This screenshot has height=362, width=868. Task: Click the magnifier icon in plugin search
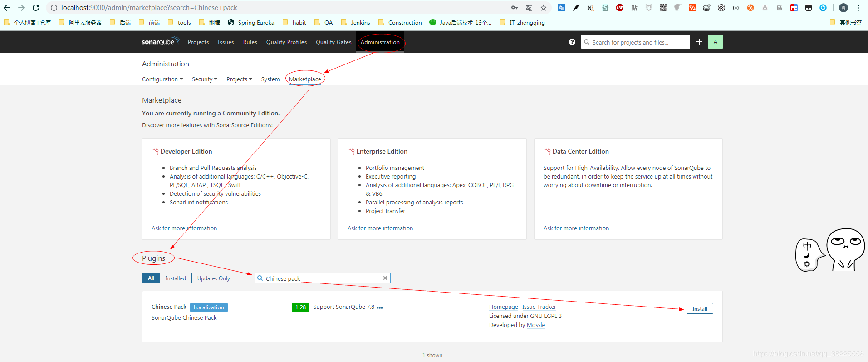pos(260,278)
